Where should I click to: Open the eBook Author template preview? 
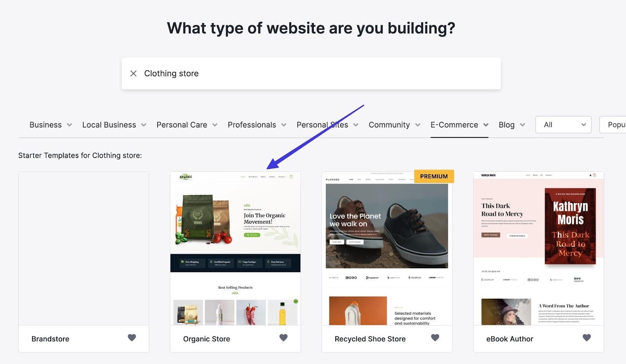pos(538,249)
